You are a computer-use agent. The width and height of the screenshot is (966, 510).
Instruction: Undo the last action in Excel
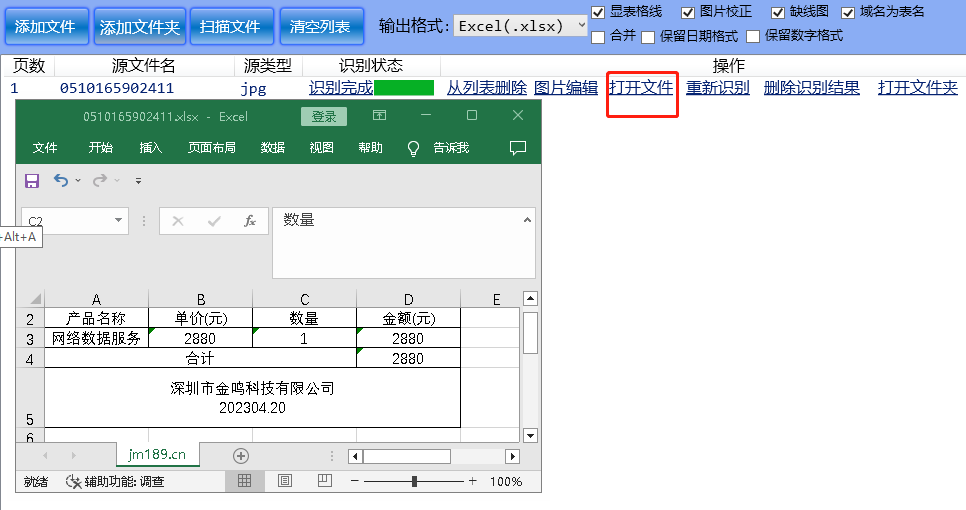60,180
